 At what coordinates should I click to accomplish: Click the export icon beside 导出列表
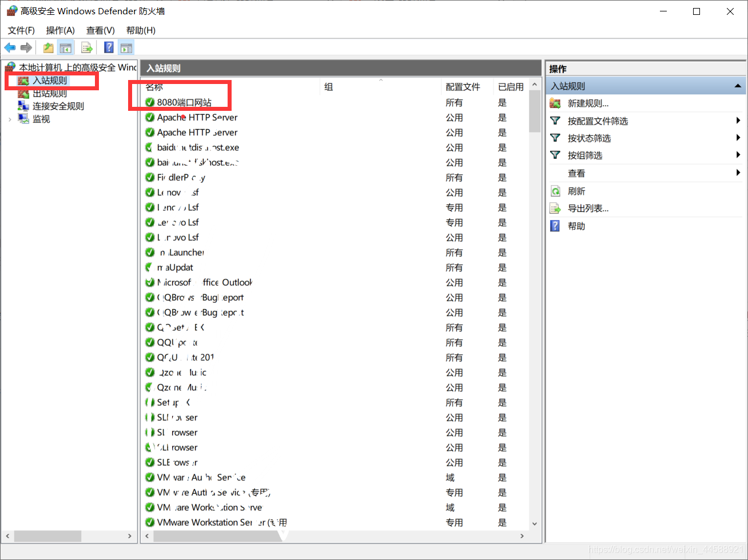point(555,209)
